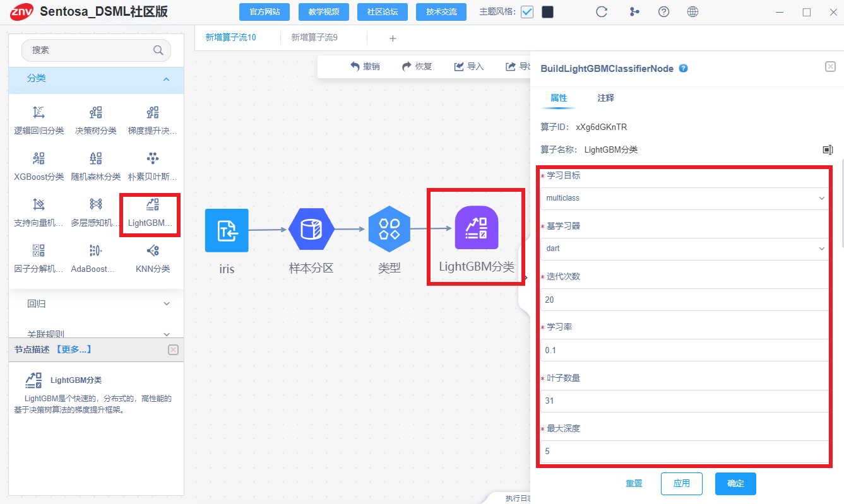Select the XGBoost分类 operator icon
Viewport: 844px width, 504px height.
click(x=39, y=158)
